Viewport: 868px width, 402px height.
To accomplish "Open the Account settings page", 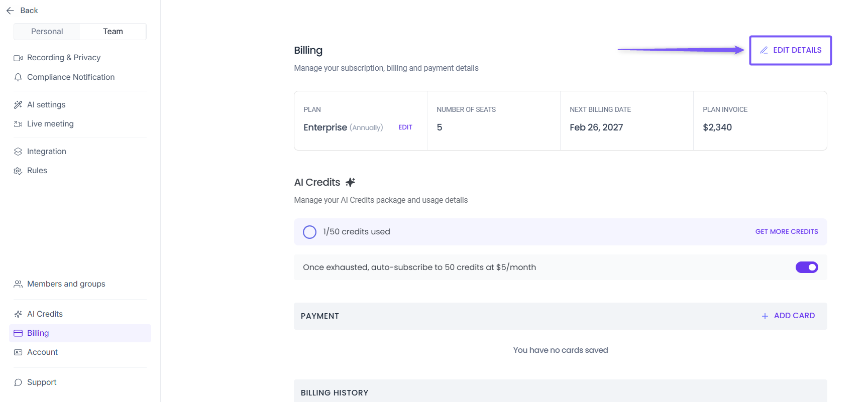I will (42, 352).
